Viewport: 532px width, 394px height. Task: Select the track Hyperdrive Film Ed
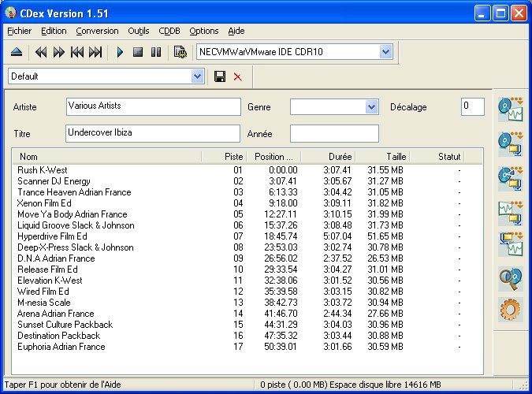(52, 236)
